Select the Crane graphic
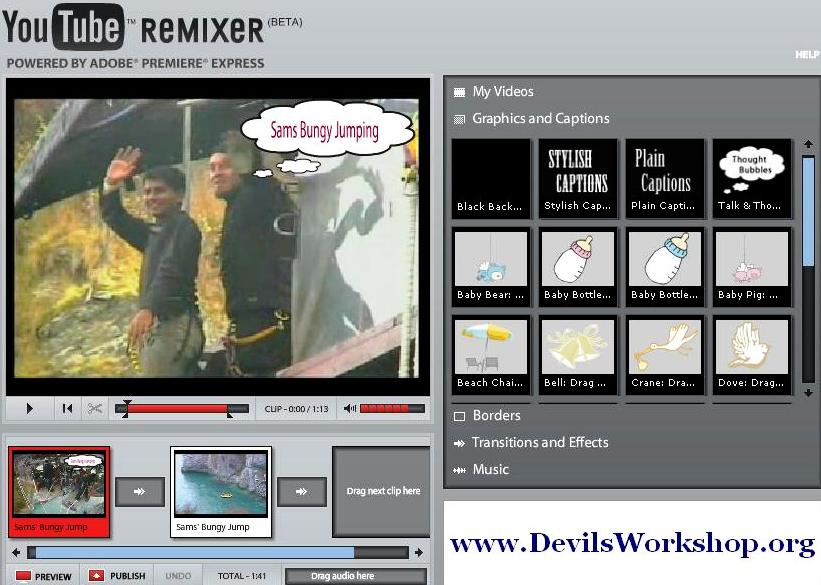 point(664,355)
